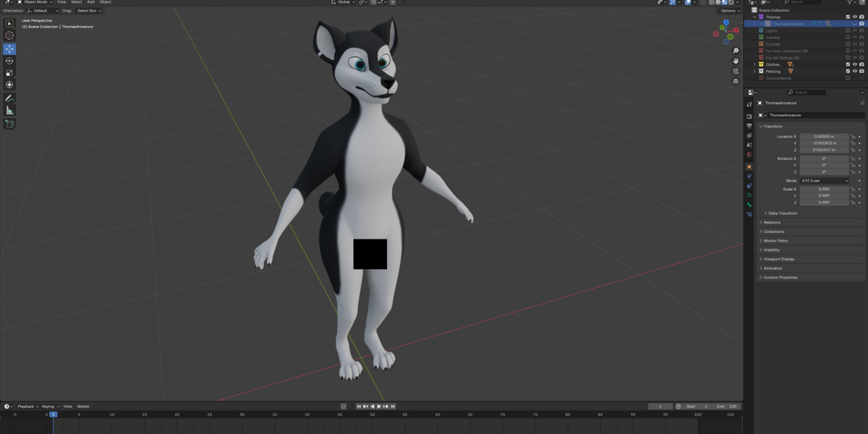Open the World properties tab icon

pos(749,156)
